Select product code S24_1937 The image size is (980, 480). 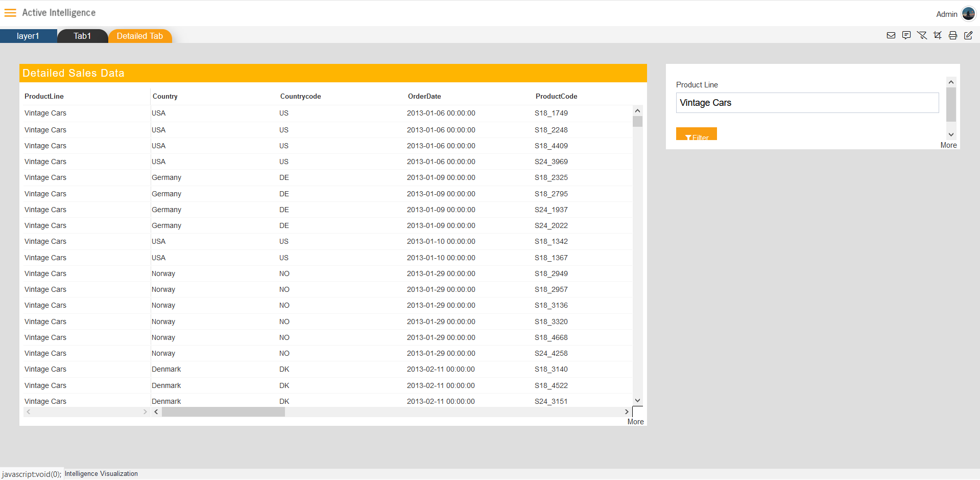coord(551,210)
